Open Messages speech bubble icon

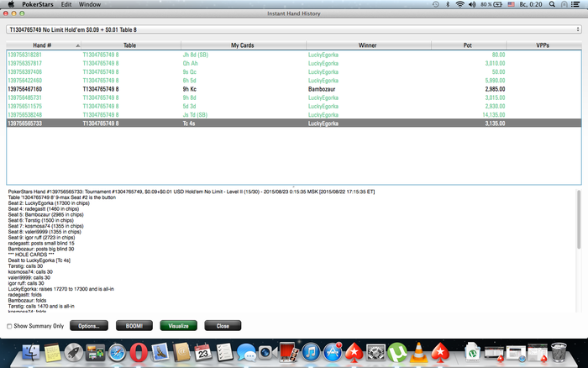(x=246, y=353)
